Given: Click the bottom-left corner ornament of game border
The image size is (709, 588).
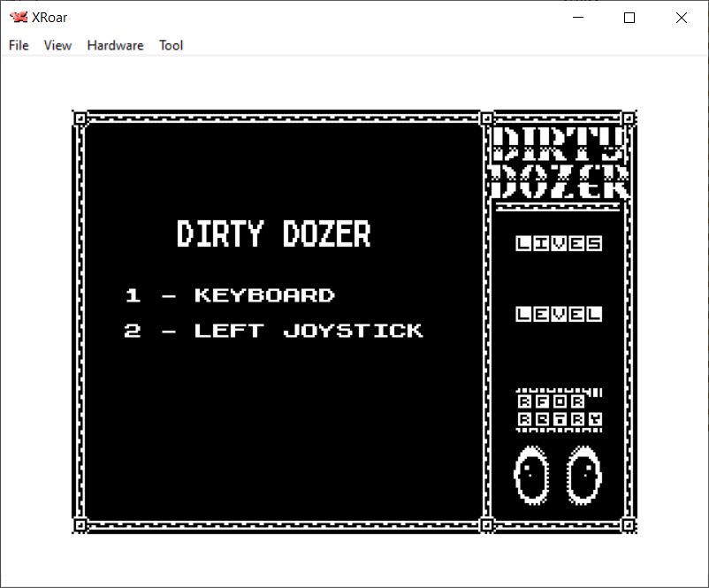Looking at the screenshot, I should pos(80,525).
